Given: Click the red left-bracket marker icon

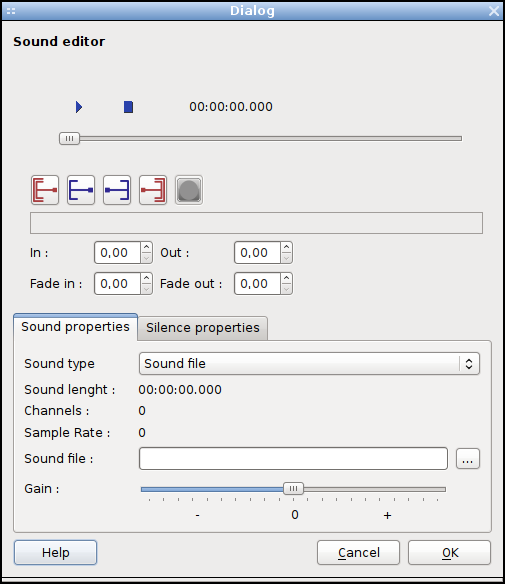Looking at the screenshot, I should (x=45, y=190).
